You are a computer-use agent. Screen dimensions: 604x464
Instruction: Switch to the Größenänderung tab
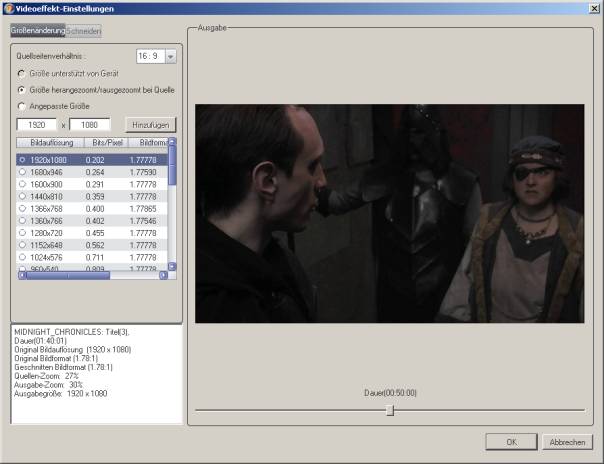(38, 32)
